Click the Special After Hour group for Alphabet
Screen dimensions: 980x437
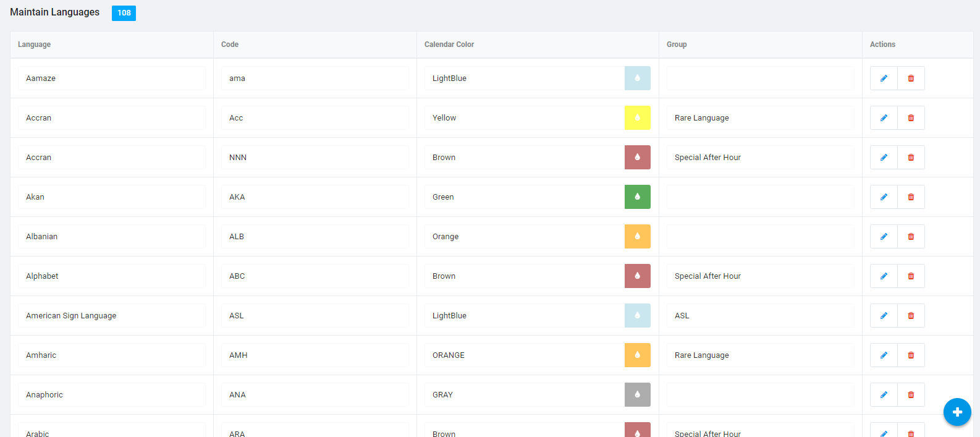[761, 276]
